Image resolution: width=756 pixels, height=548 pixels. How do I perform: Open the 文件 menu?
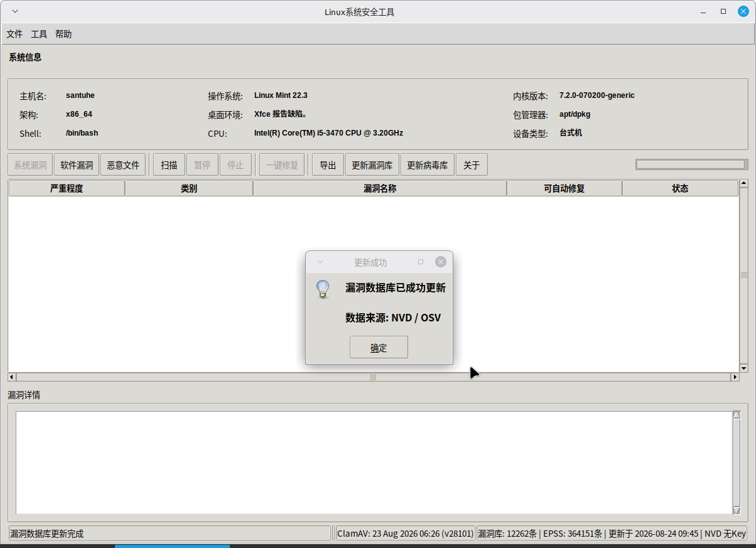[x=14, y=34]
